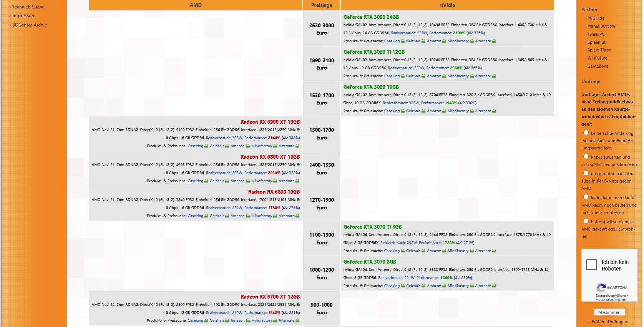Open Radeon RX 6700 XT 12GB title

tap(270, 297)
